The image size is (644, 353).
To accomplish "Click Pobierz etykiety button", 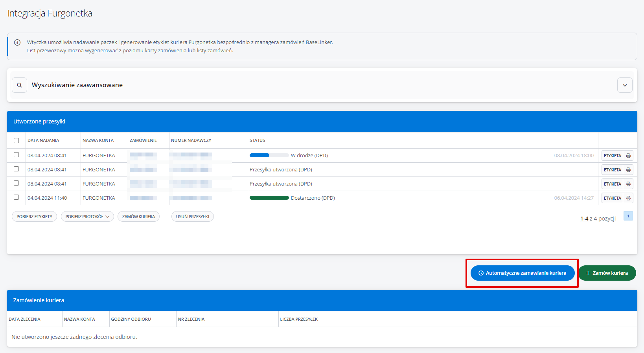I will (35, 217).
